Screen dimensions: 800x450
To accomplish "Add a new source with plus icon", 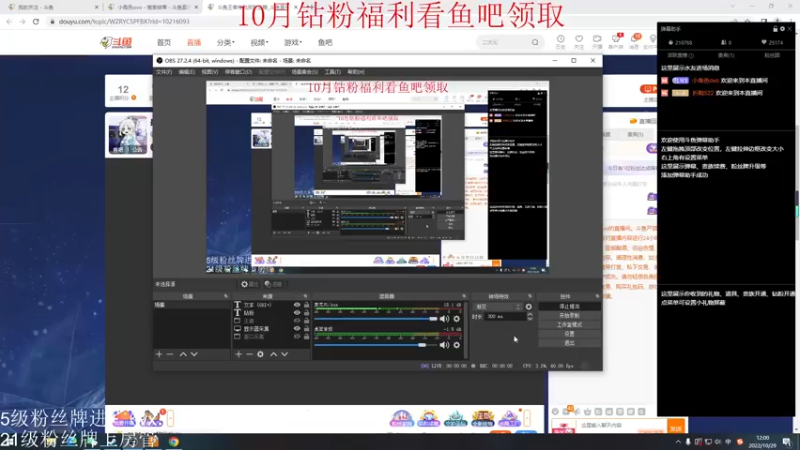I will click(x=238, y=354).
